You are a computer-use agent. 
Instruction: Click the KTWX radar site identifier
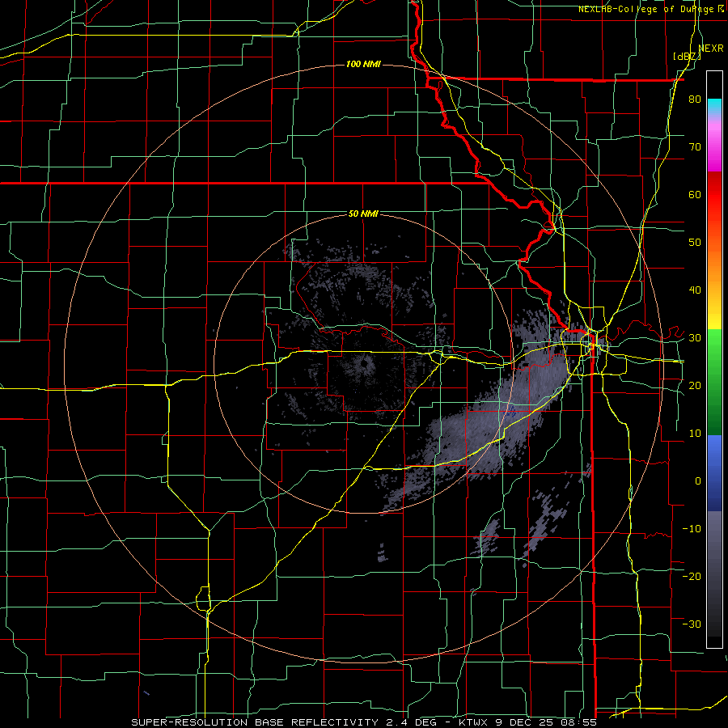pyautogui.click(x=474, y=722)
